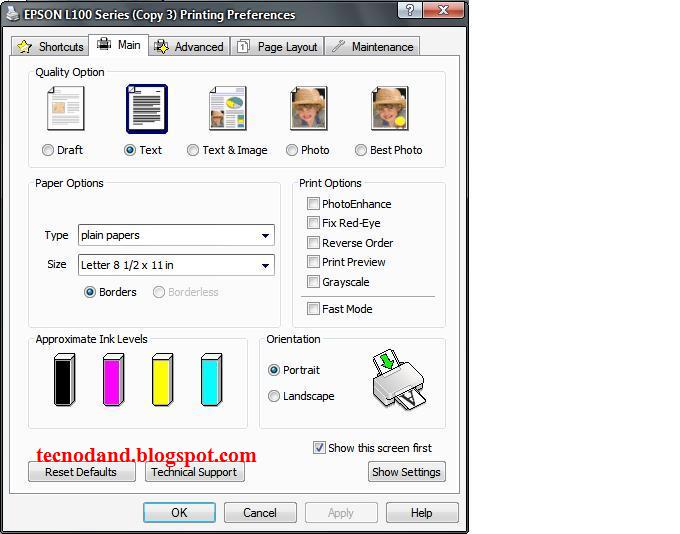The image size is (680, 534).
Task: Click the printer icon in the title bar
Action: pos(13,14)
